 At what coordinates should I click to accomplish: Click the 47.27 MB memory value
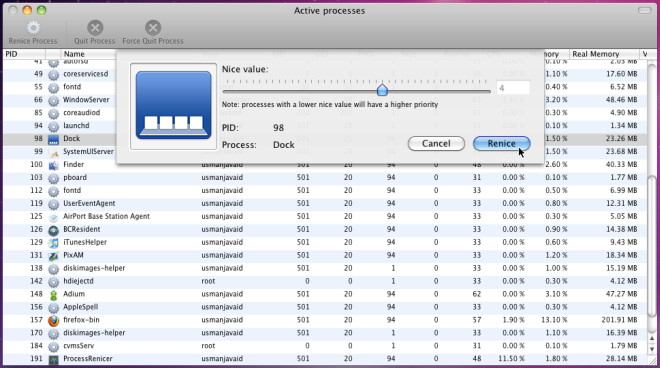(x=621, y=294)
